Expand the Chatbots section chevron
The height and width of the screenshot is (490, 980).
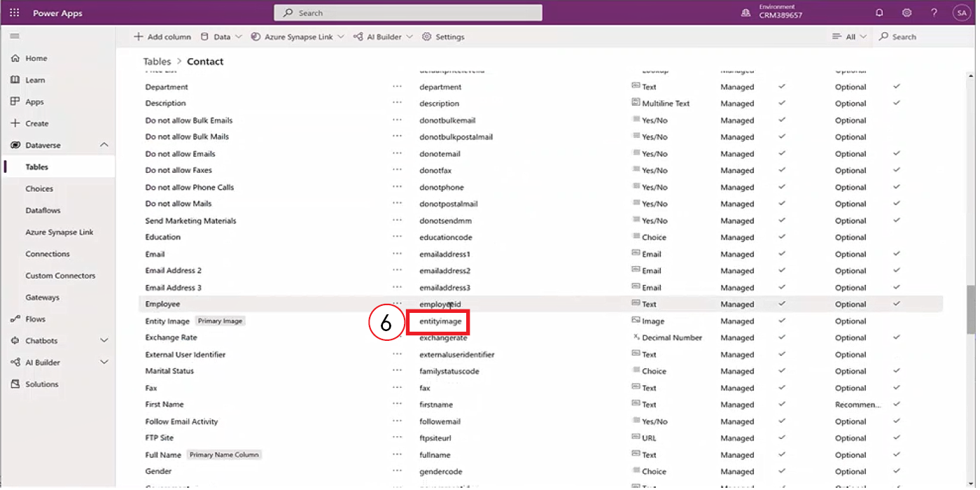[104, 341]
